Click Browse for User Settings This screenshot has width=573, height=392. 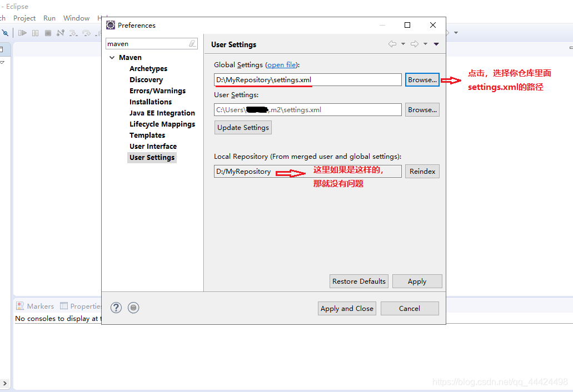(422, 110)
